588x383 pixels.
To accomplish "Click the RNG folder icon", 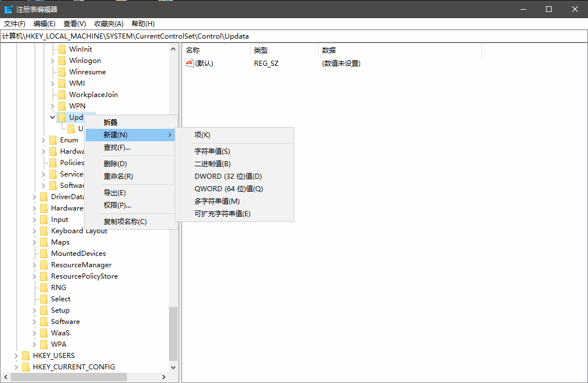I will (x=44, y=287).
